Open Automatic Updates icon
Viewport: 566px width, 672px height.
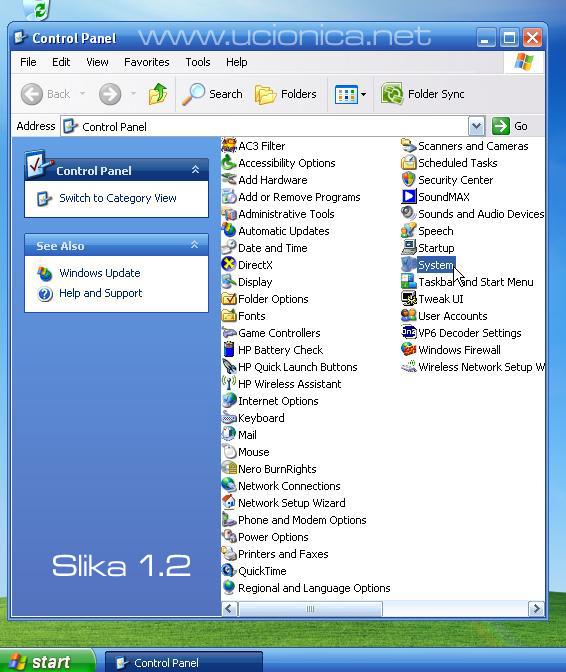[x=229, y=231]
